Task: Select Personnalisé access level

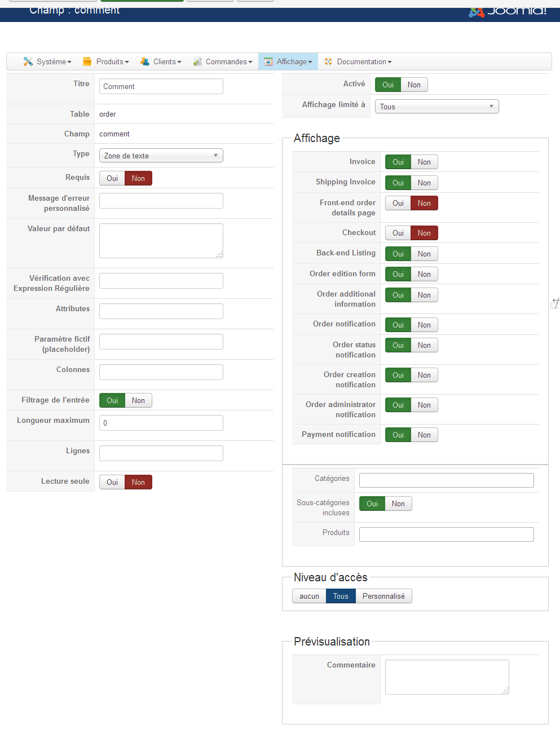Action: coord(383,596)
